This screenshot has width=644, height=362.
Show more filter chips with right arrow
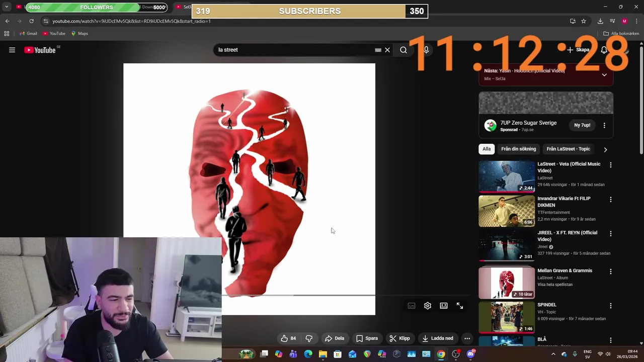pyautogui.click(x=605, y=149)
